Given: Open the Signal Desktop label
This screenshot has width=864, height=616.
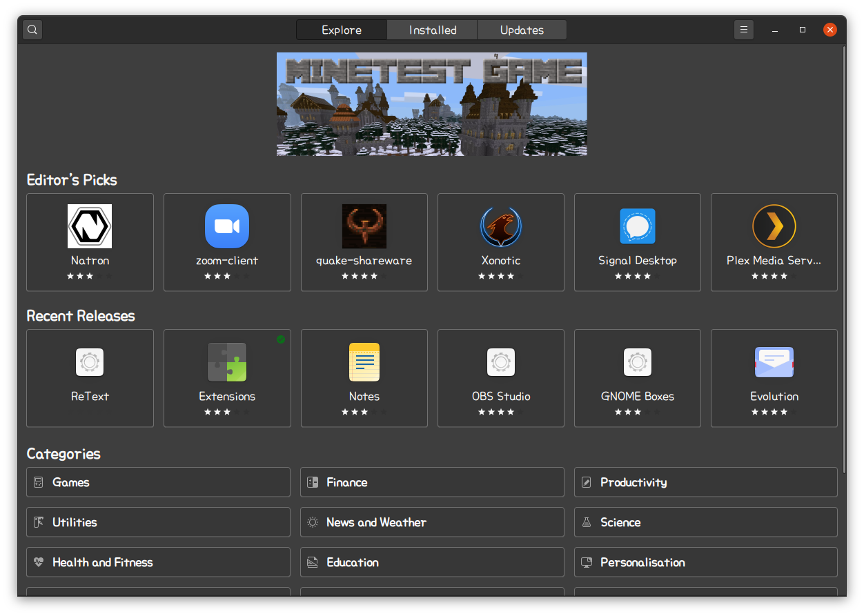Looking at the screenshot, I should (x=638, y=261).
